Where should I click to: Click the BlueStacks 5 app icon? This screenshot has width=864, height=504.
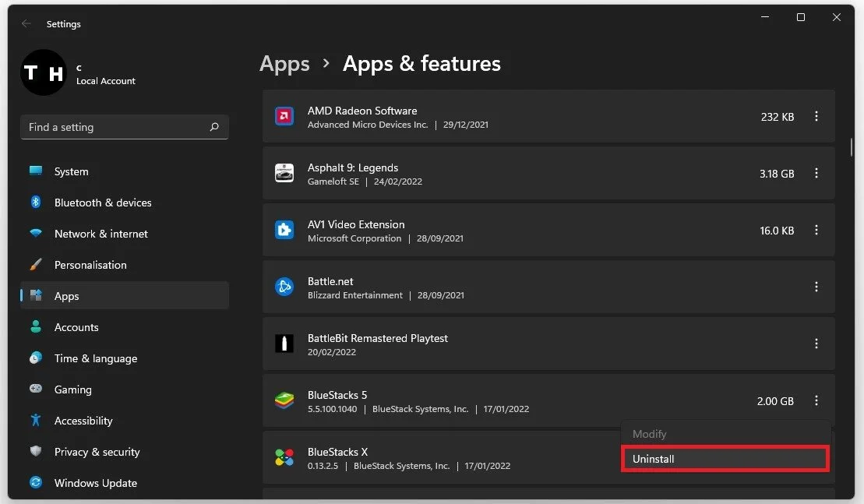pyautogui.click(x=284, y=400)
